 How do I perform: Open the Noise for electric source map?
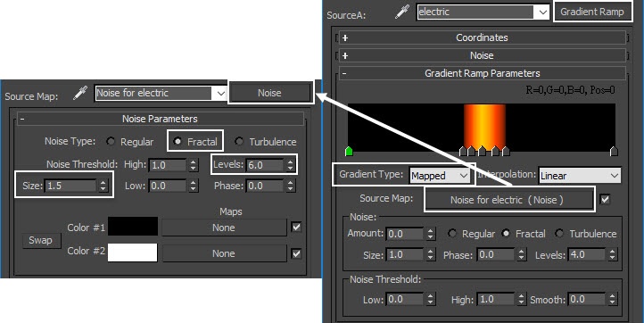(509, 200)
